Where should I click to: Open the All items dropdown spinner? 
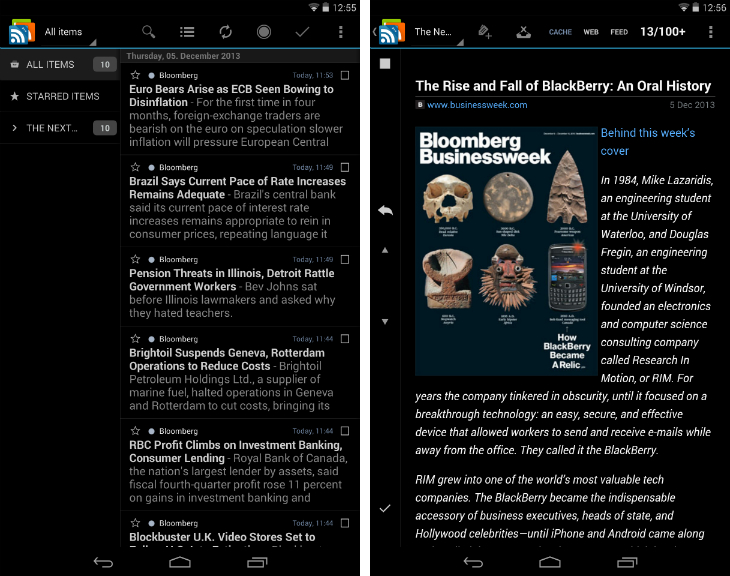[70, 32]
